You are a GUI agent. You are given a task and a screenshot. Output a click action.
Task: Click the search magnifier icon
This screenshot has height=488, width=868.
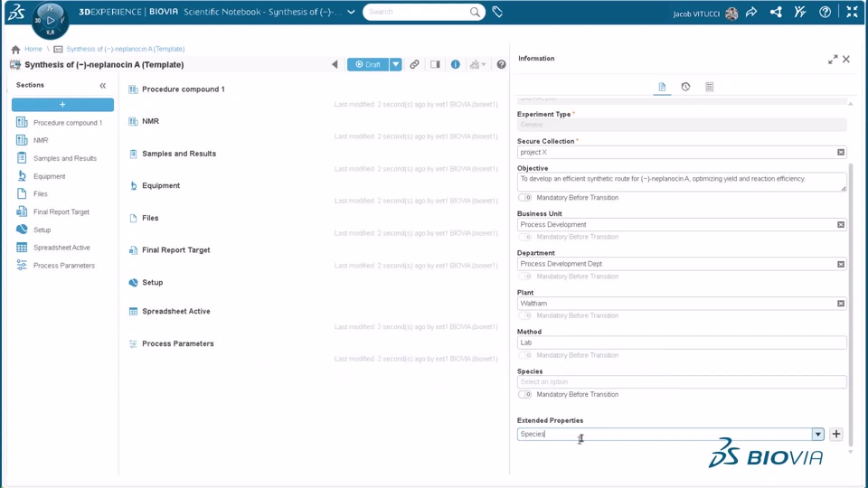point(475,12)
